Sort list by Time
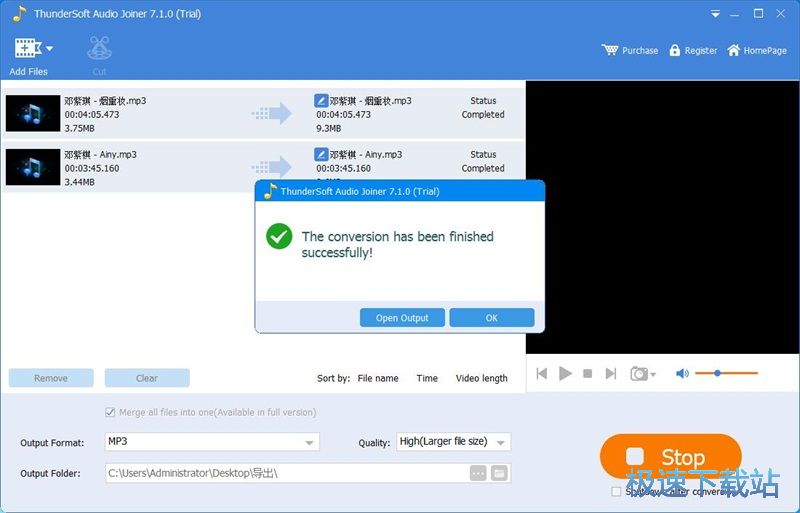This screenshot has height=513, width=800. tap(427, 378)
